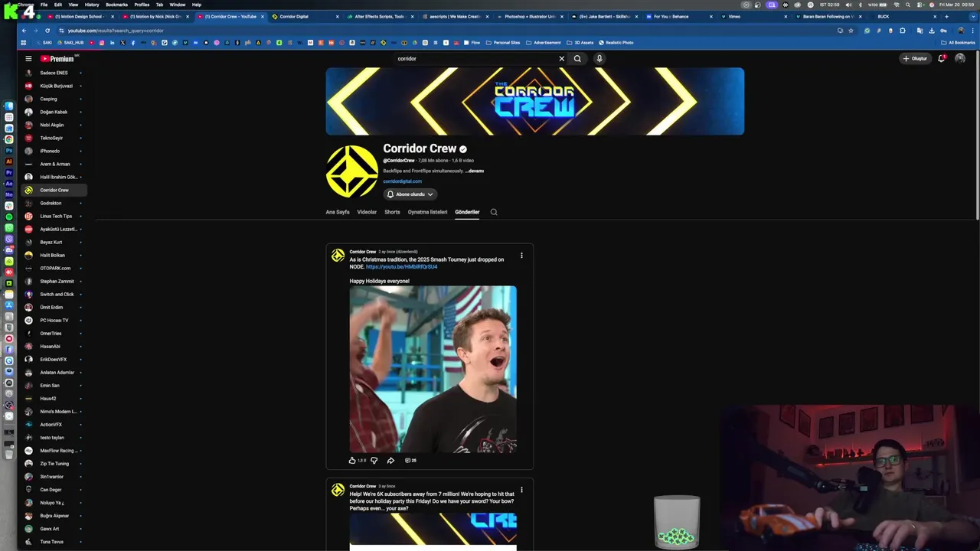The height and width of the screenshot is (551, 980).
Task: Click the Instagram bookmark icon
Action: click(101, 43)
